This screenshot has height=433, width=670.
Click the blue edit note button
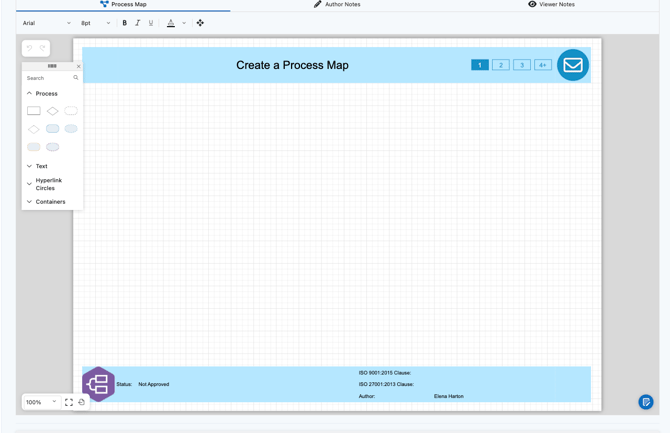coord(646,402)
